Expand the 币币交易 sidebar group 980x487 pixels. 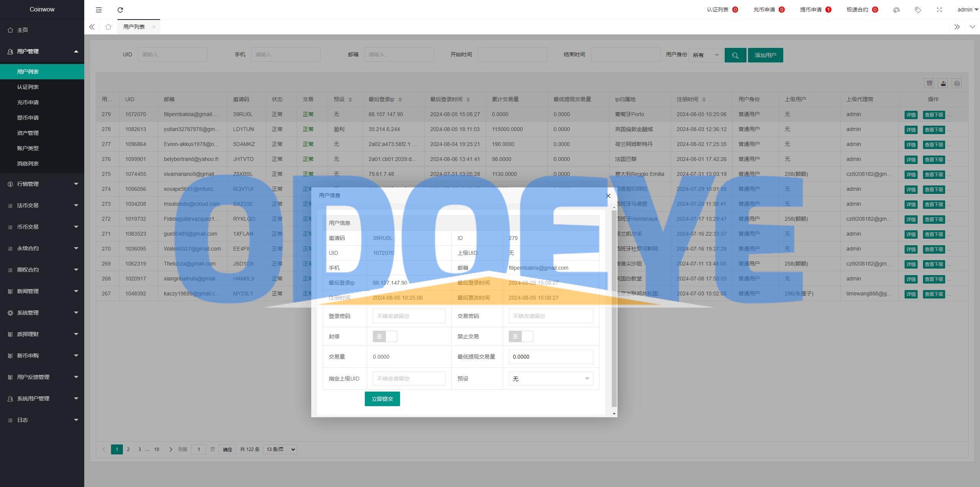42,227
